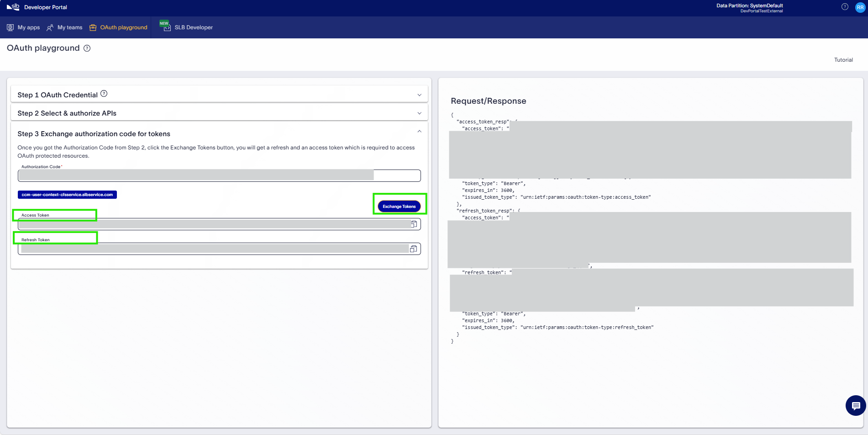Click the "refresh_token_resp" line
The width and height of the screenshot is (868, 435).
[x=488, y=211]
